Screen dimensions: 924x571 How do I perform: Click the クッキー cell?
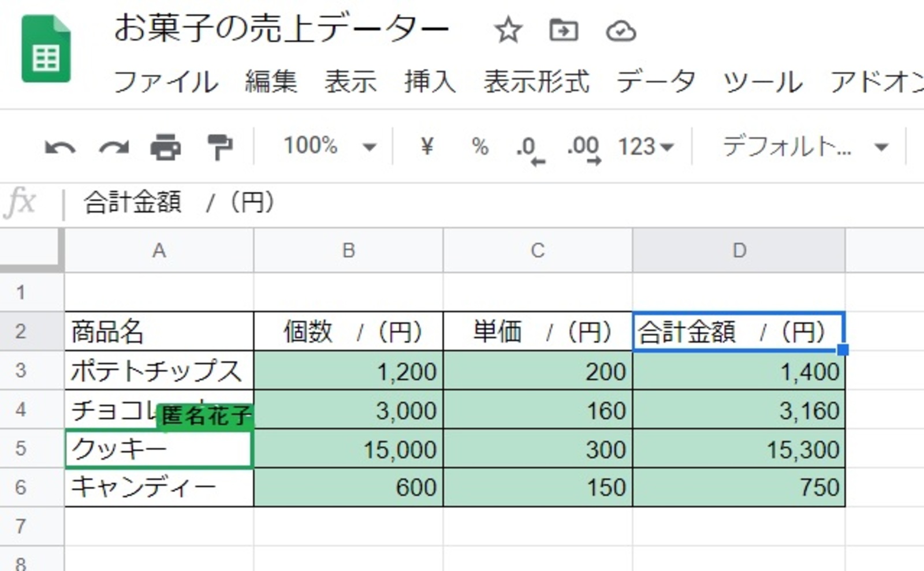coord(159,448)
